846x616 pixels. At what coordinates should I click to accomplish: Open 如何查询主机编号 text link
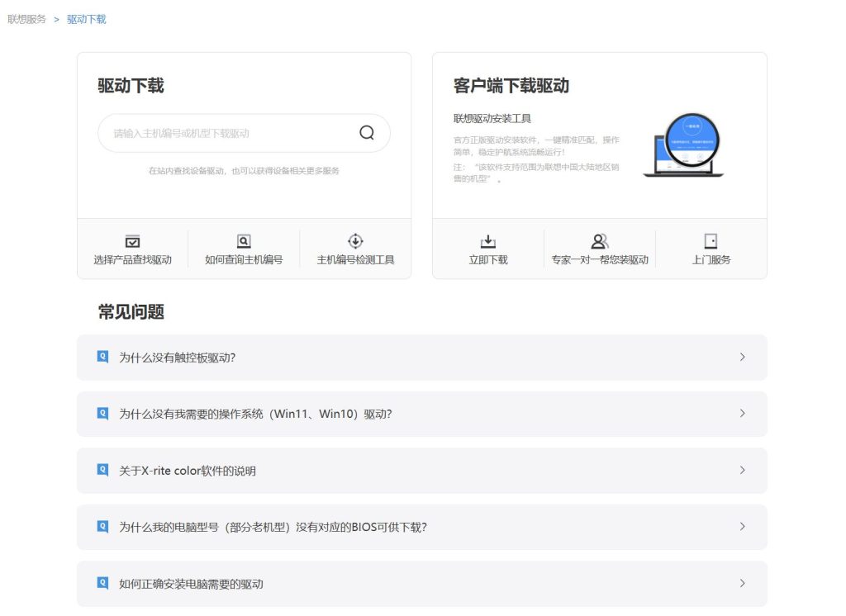tap(244, 260)
